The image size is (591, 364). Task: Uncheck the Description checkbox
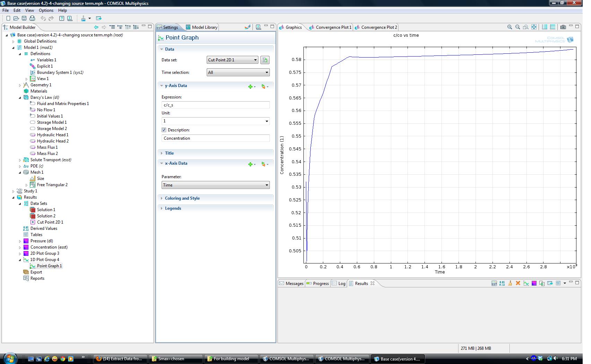pos(164,130)
